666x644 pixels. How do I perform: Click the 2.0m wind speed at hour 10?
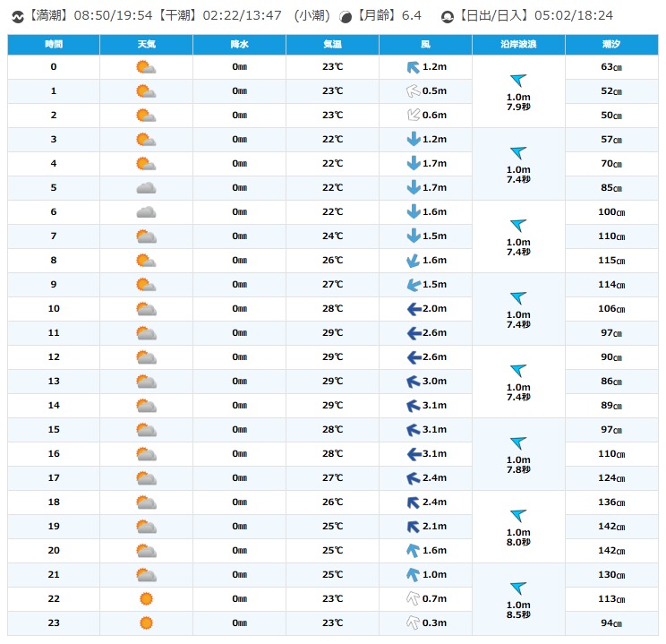click(x=434, y=309)
